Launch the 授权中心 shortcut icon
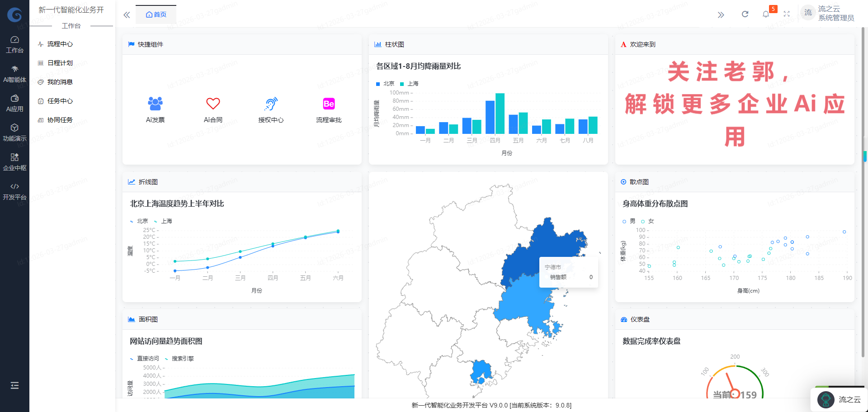Image resolution: width=868 pixels, height=412 pixels. point(271,104)
